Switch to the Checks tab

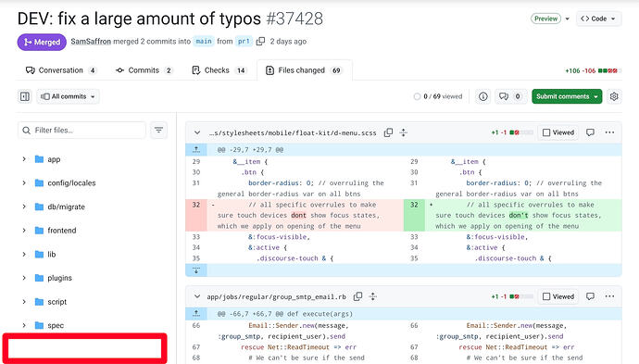click(x=219, y=70)
